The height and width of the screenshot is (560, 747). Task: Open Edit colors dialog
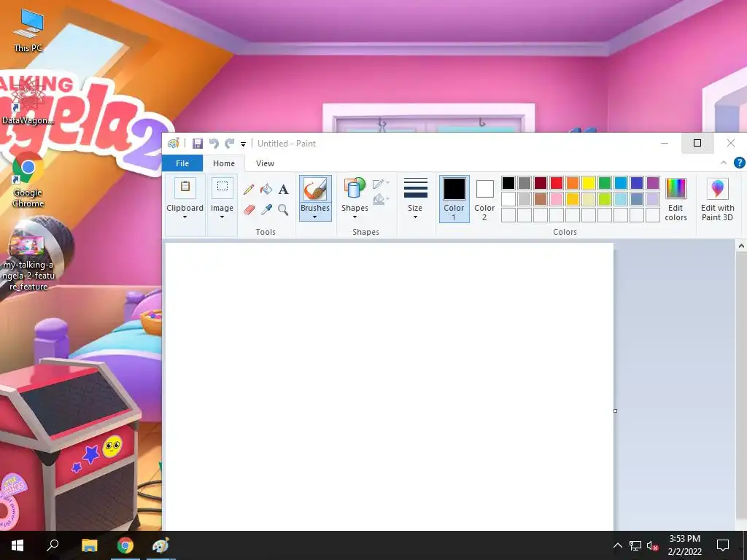click(676, 199)
